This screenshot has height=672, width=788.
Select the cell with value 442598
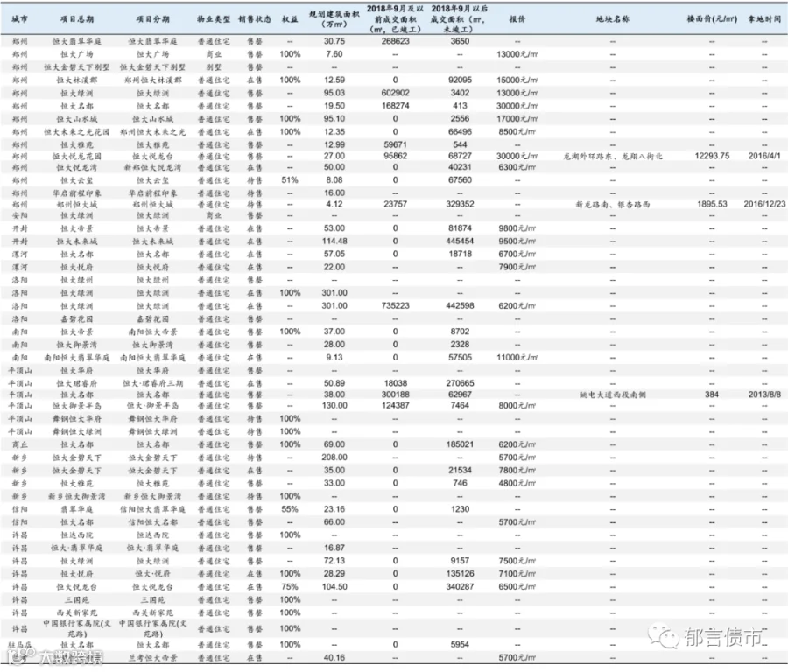460,306
